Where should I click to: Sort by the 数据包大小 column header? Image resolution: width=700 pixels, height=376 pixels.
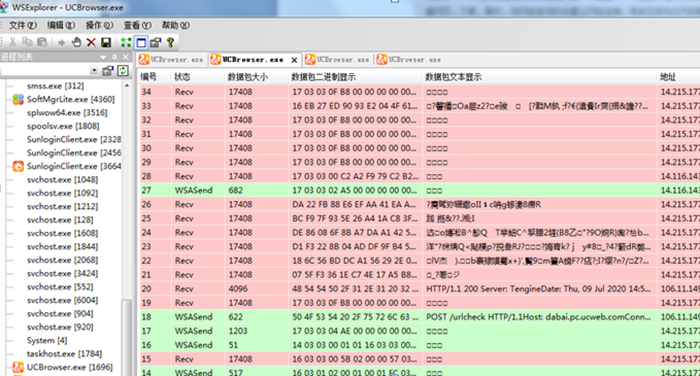pyautogui.click(x=256, y=77)
